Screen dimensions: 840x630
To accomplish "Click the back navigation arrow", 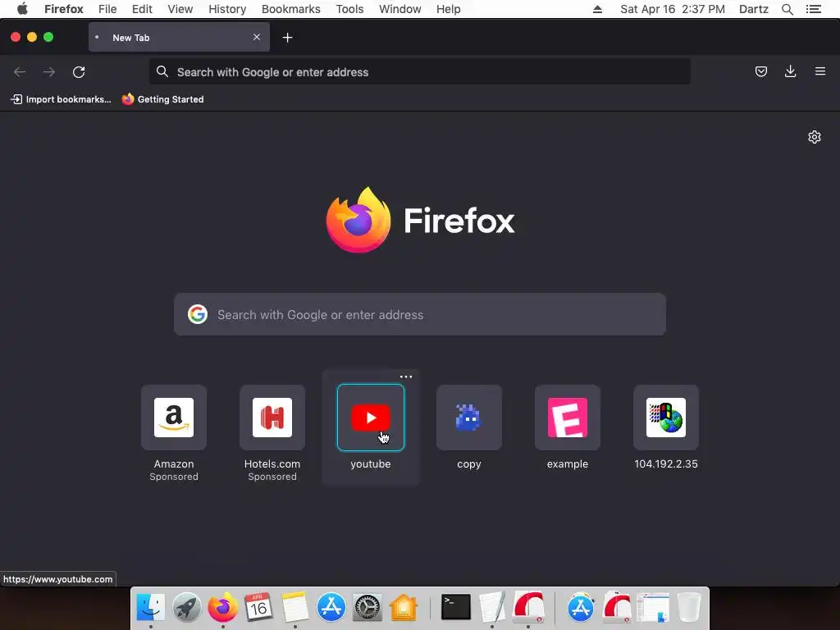I will click(20, 72).
